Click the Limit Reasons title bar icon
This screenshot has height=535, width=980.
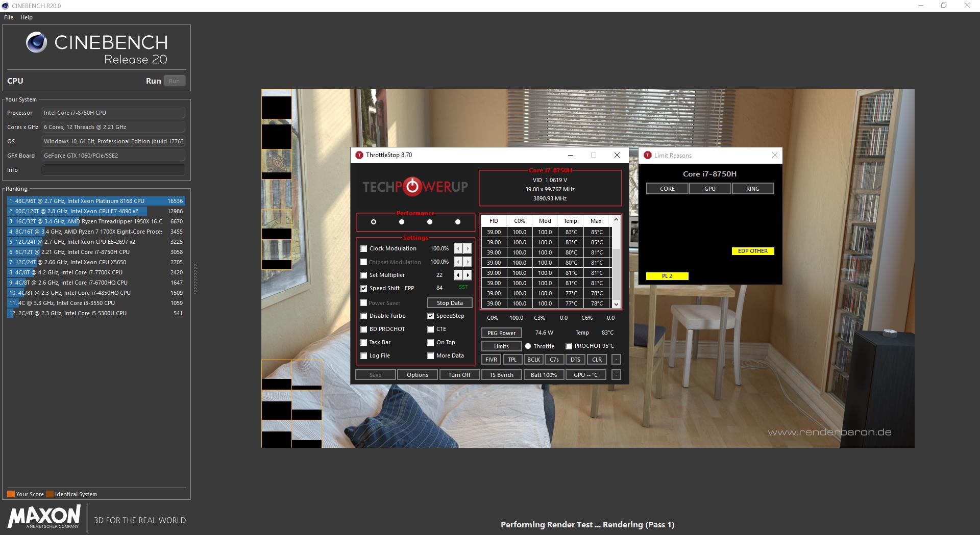(648, 155)
